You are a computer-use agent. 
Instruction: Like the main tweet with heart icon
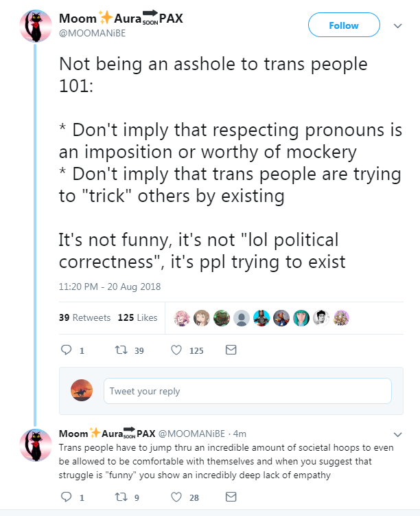(176, 350)
